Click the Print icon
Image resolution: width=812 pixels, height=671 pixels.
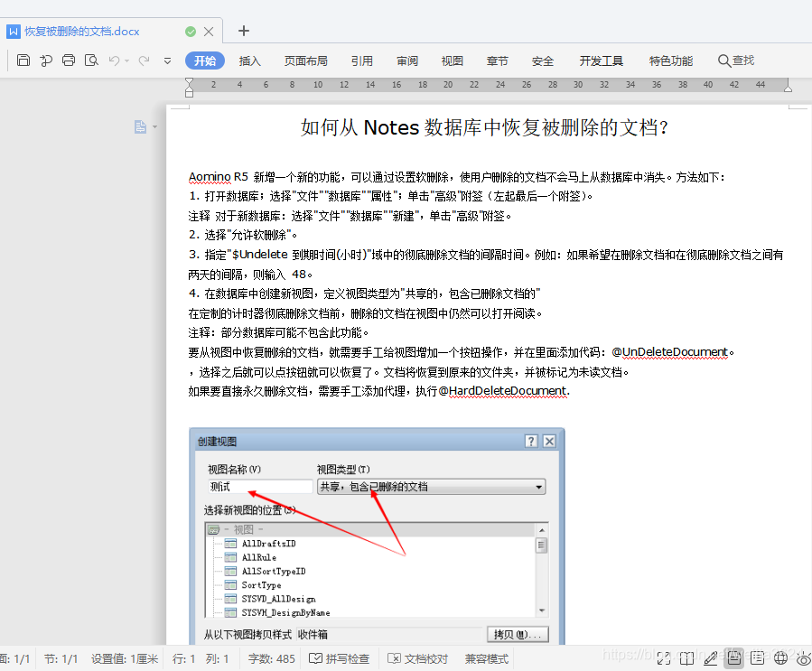pyautogui.click(x=69, y=61)
